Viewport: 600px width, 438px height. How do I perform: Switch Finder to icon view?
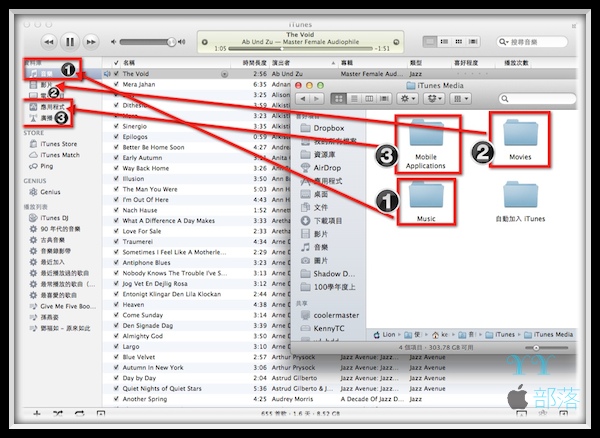click(x=338, y=99)
